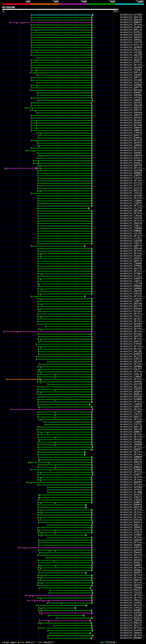This screenshot has height=644, width=146.
Task: Select hit UniRef100_C1BMV6
Action: [131, 404]
